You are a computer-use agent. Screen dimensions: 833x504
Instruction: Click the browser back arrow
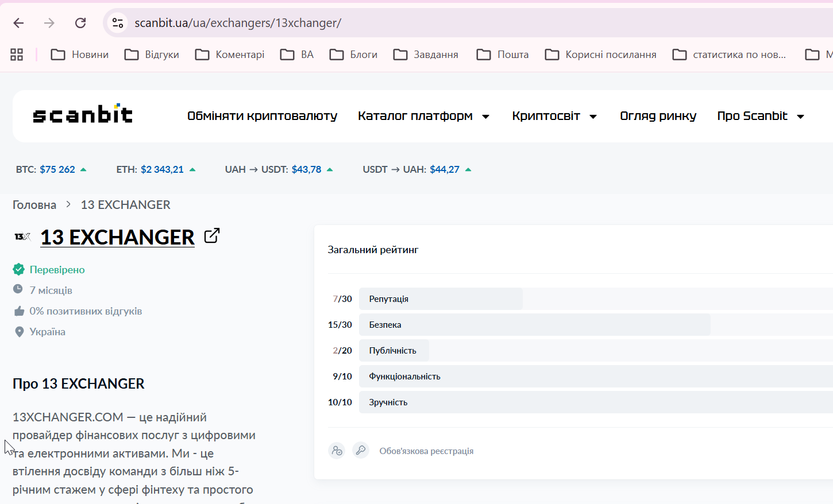[18, 23]
